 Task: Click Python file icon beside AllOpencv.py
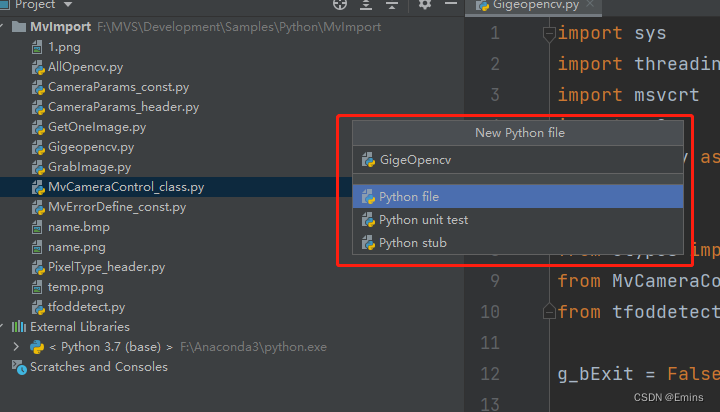tap(38, 68)
